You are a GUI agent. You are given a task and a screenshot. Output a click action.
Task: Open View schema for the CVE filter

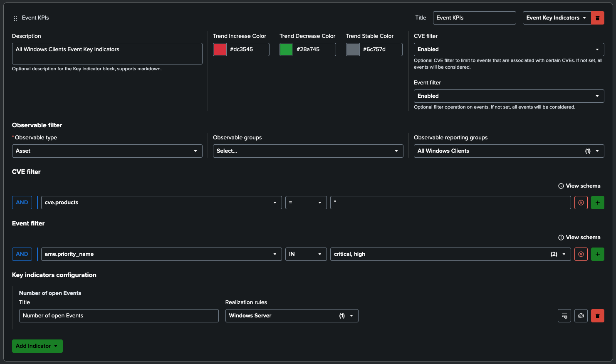point(583,186)
